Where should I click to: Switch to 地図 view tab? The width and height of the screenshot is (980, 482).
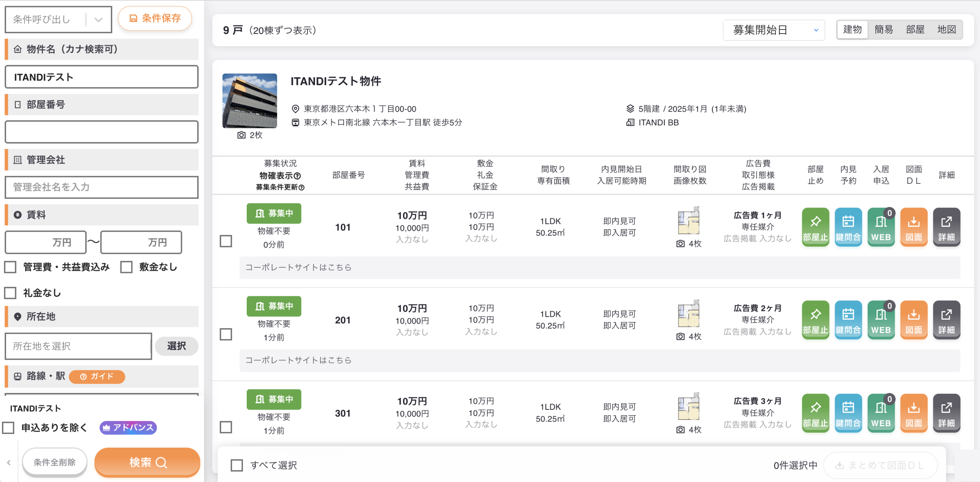tap(946, 29)
